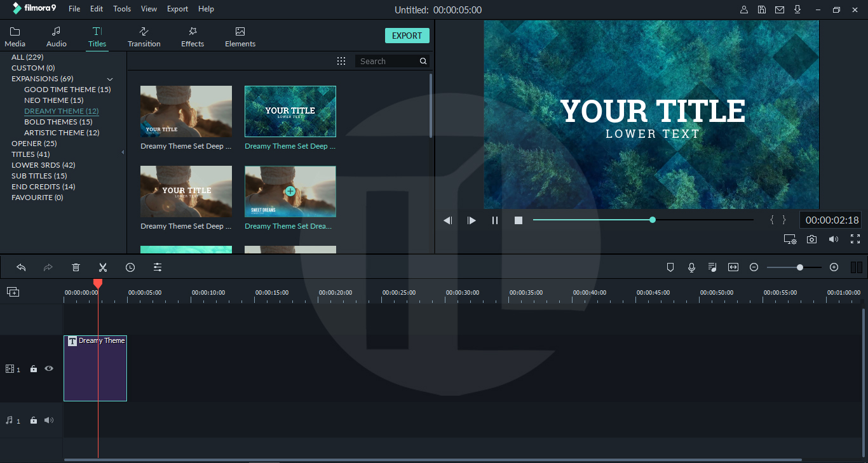The height and width of the screenshot is (463, 868).
Task: Click the zoom to fit timeline icon
Action: (x=733, y=267)
